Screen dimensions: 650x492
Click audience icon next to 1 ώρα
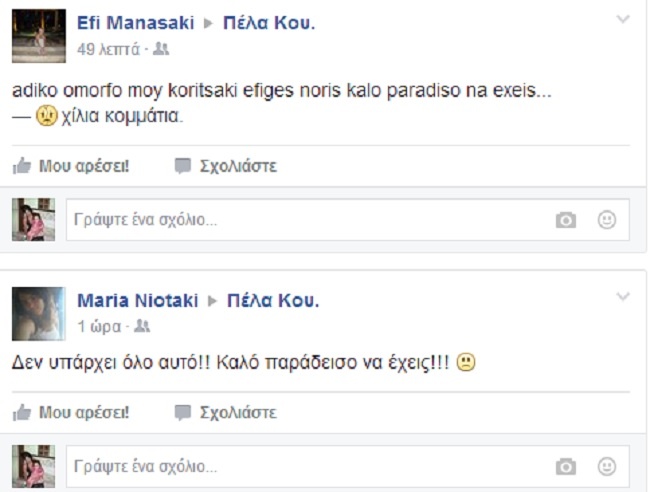pyautogui.click(x=142, y=326)
